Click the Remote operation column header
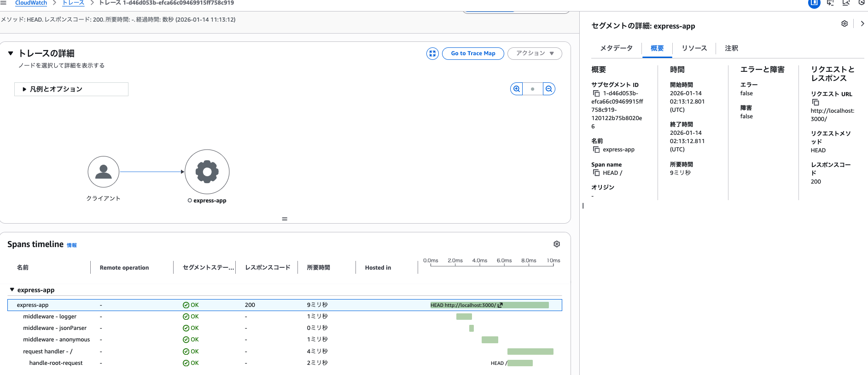Screen dimensions: 868x375 [x=124, y=268]
